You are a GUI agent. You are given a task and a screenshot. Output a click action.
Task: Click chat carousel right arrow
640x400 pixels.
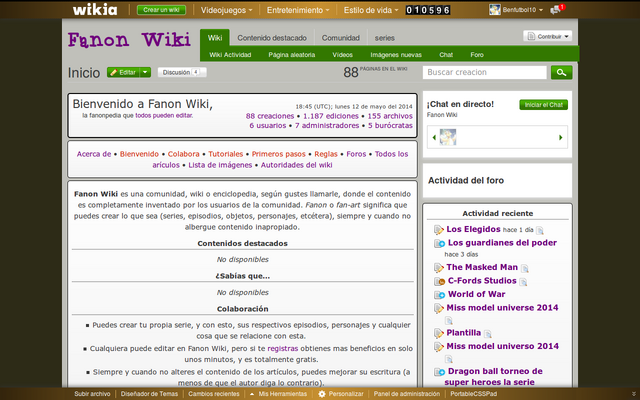[560, 138]
